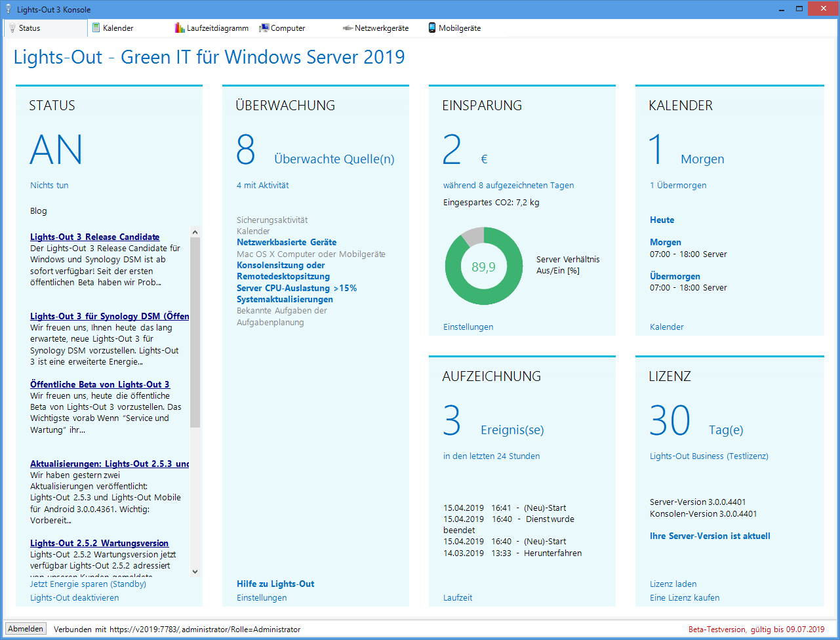Screen dimensions: 840x640
Task: Click the Kalender tab calendar icon
Action: click(96, 28)
